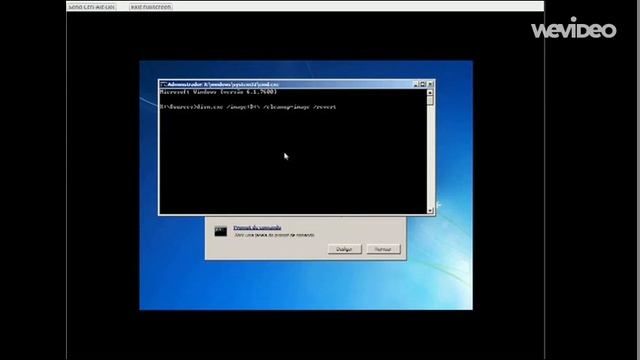This screenshot has height=360, width=640.
Task: Close the Administrador cmd.exe window
Action: 430,84
